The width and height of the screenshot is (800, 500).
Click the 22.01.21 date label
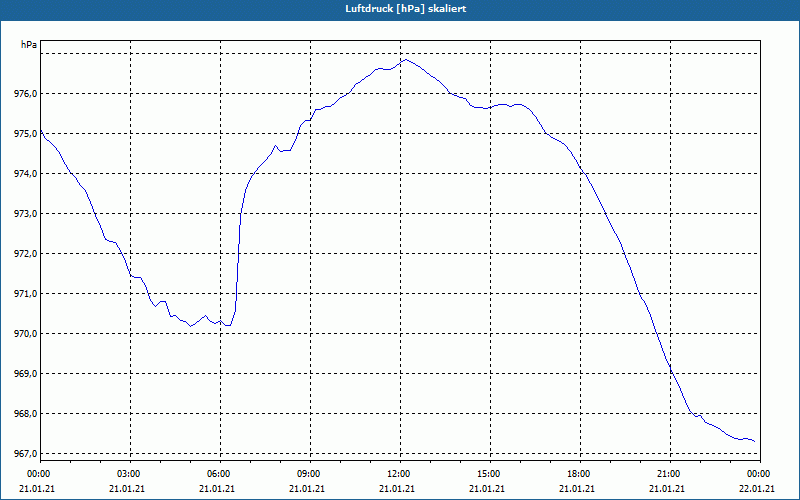tap(757, 489)
